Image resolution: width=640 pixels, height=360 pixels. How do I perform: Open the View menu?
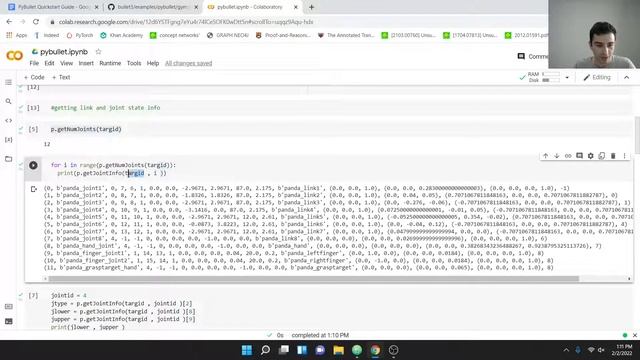pyautogui.click(x=67, y=63)
